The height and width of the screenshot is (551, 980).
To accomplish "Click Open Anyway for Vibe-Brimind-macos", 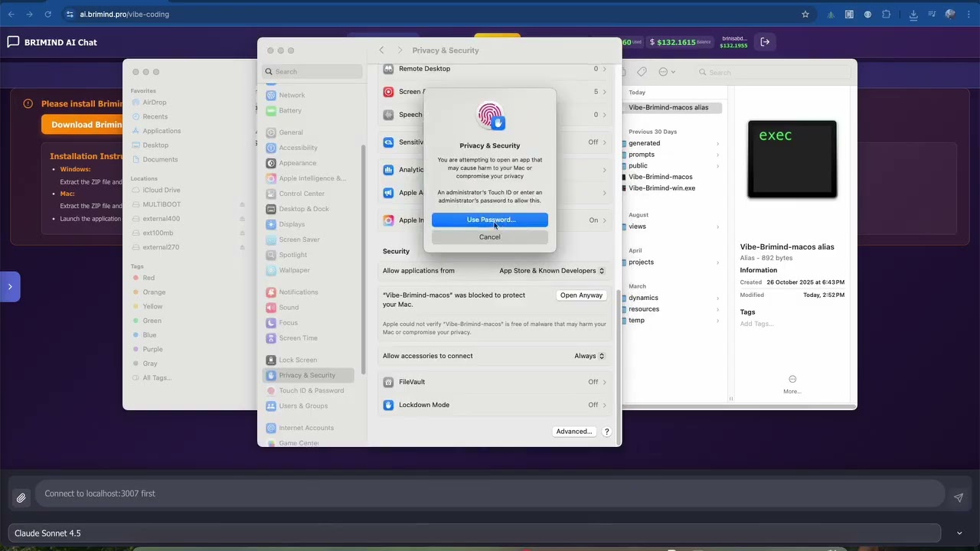I will point(581,295).
